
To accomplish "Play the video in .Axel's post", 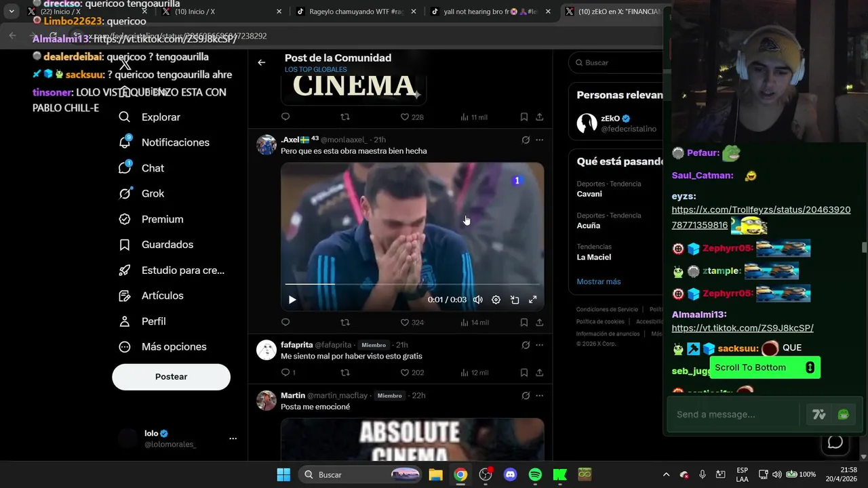I will pyautogui.click(x=292, y=300).
